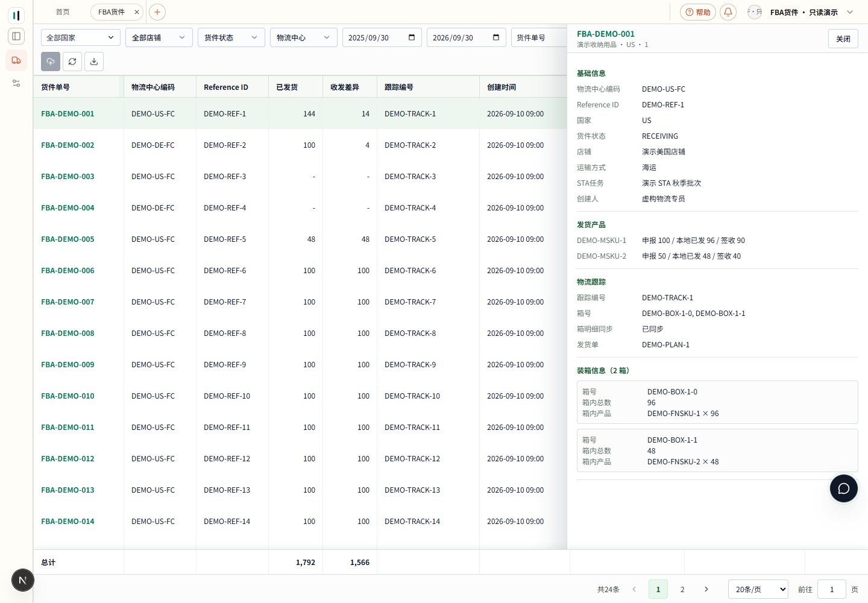Click the download export toolbar icon
This screenshot has width=868, height=603.
tap(94, 62)
